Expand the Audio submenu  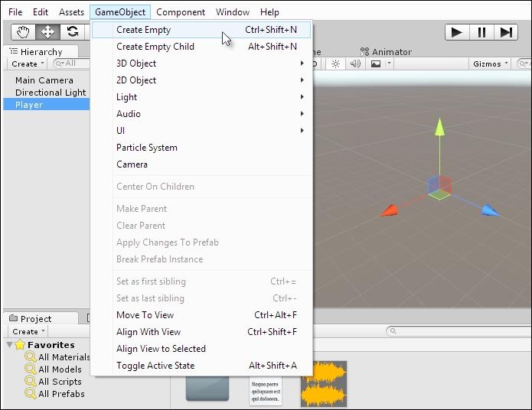coord(201,114)
